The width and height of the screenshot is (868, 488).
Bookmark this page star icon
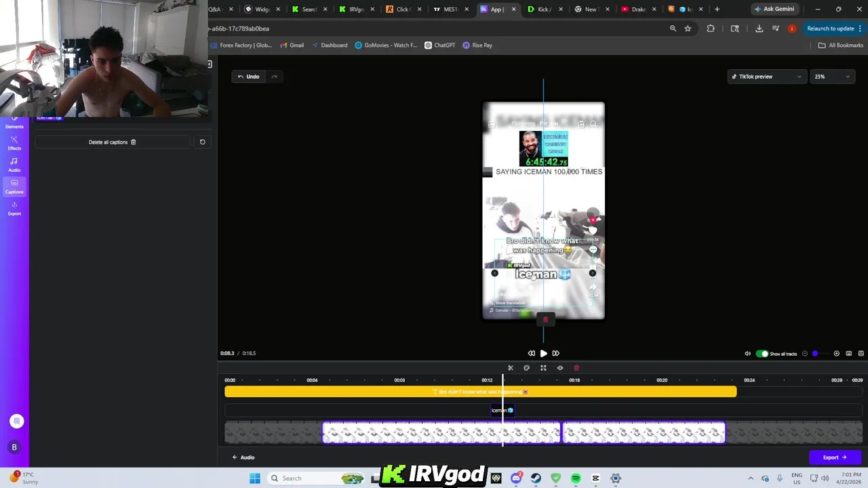click(688, 28)
